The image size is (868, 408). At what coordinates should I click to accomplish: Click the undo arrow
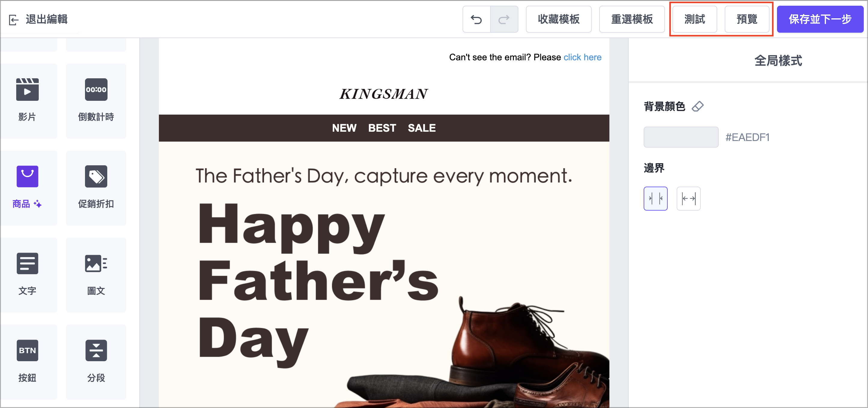(x=476, y=19)
